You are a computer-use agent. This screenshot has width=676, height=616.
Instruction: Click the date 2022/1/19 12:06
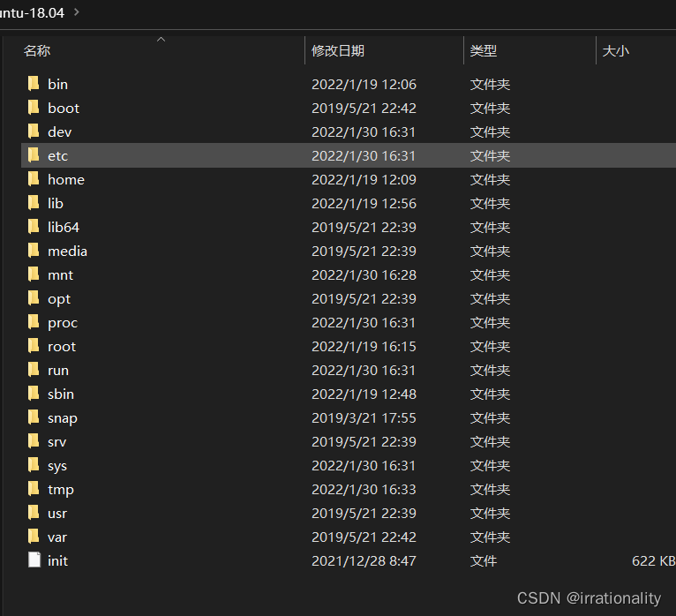pos(364,84)
